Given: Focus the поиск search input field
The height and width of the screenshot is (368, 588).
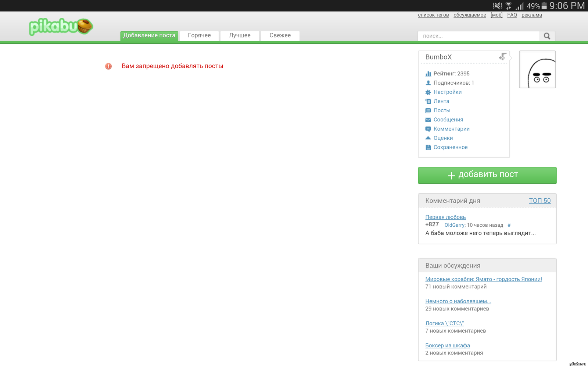Looking at the screenshot, I should pyautogui.click(x=478, y=36).
